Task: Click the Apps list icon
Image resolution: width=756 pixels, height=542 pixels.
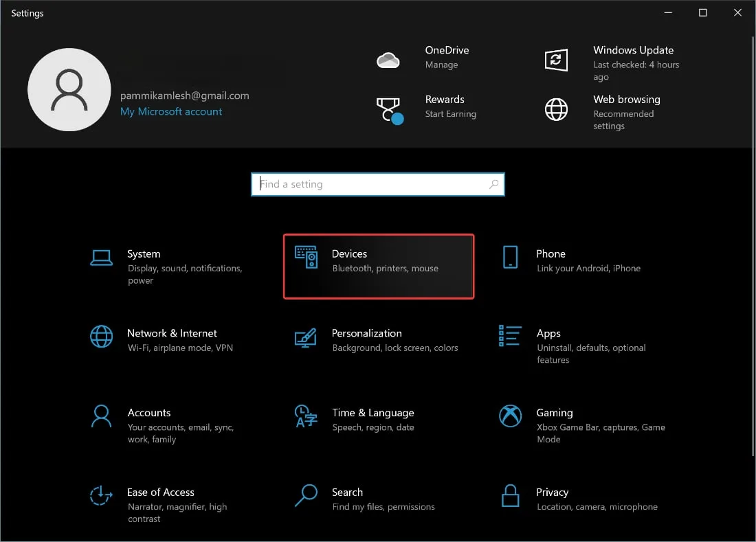Action: click(x=510, y=336)
